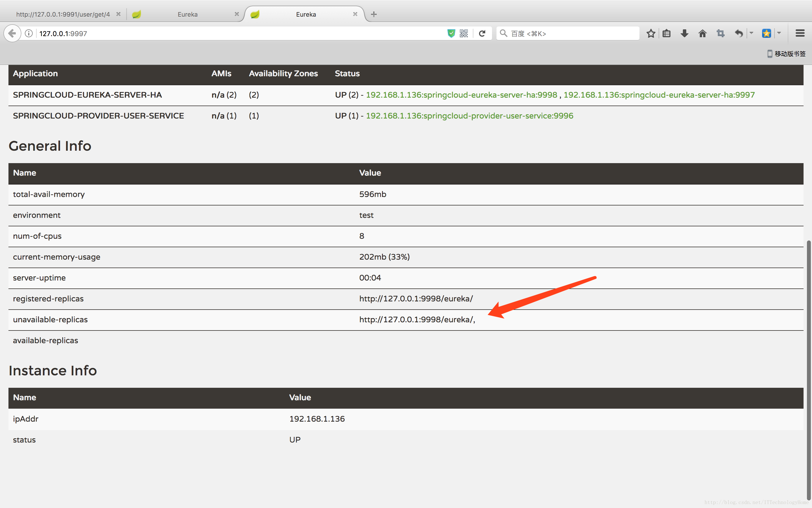Go back with the browser back arrow
The image size is (812, 508).
[12, 33]
